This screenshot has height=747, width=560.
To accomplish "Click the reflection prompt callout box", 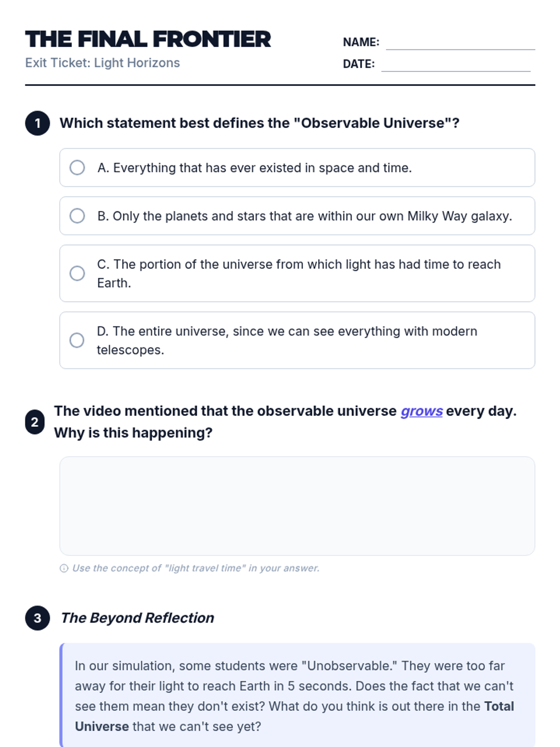I will [297, 696].
